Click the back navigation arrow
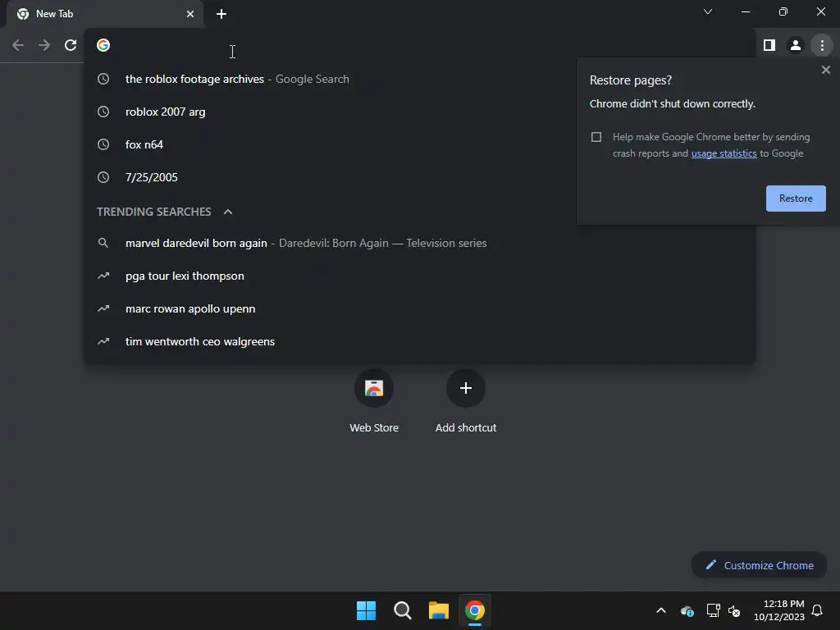Image resolution: width=840 pixels, height=630 pixels. [x=18, y=45]
